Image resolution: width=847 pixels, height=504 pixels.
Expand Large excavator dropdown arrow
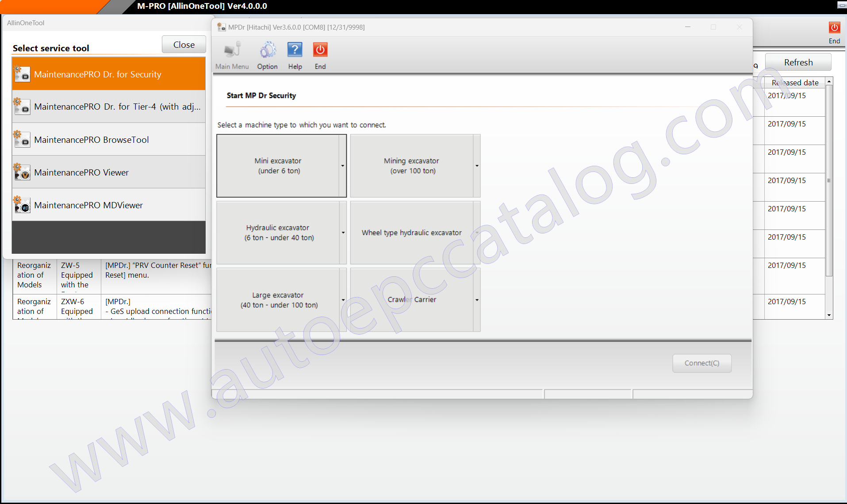coord(343,300)
